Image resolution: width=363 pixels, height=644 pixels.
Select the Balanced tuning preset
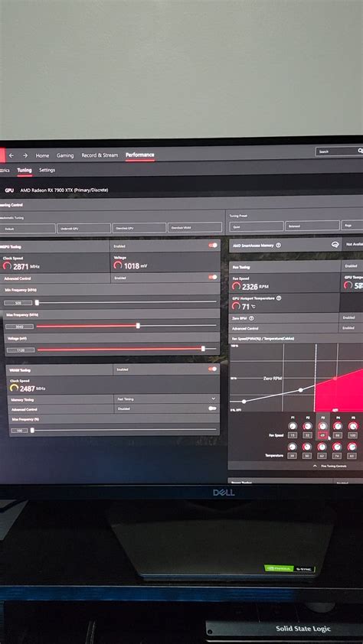click(x=312, y=226)
